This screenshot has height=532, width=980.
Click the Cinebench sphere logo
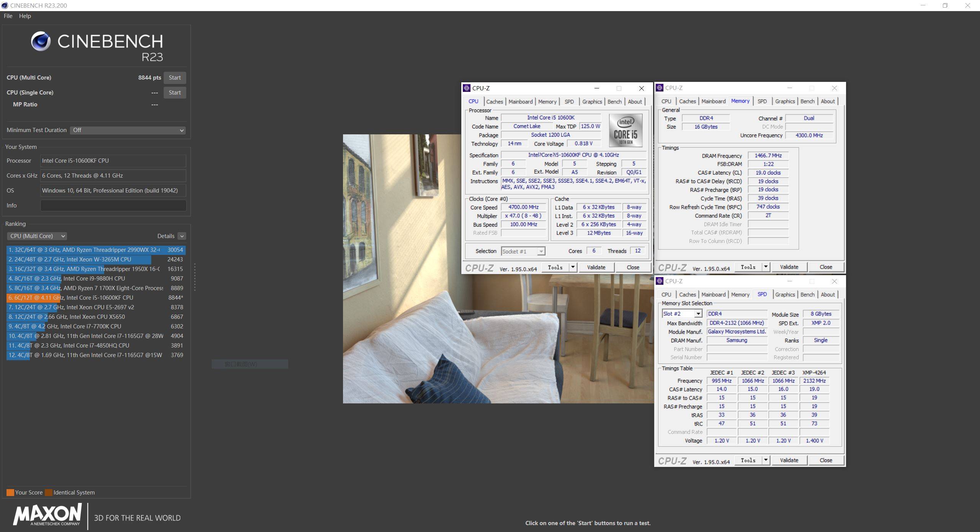point(41,41)
